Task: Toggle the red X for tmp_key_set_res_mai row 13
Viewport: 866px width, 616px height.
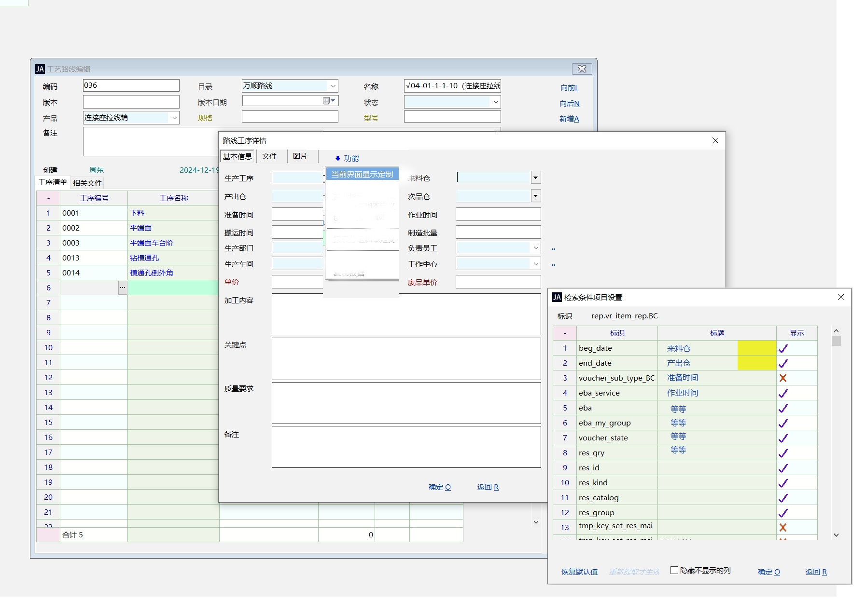Action: tap(783, 528)
